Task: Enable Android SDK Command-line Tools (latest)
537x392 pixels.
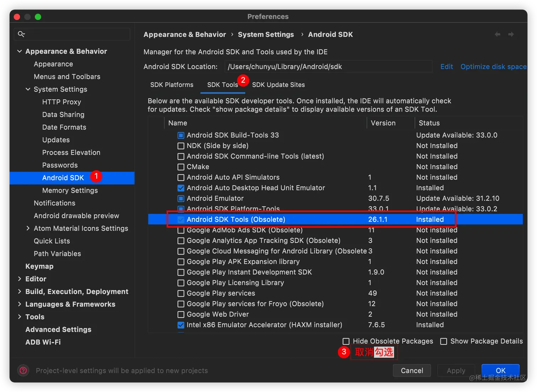Action: pyautogui.click(x=181, y=156)
